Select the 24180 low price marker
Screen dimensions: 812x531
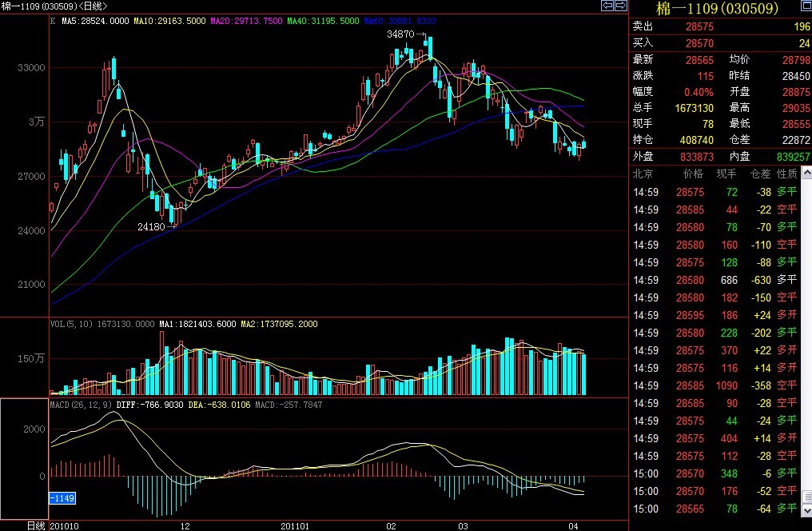click(151, 227)
